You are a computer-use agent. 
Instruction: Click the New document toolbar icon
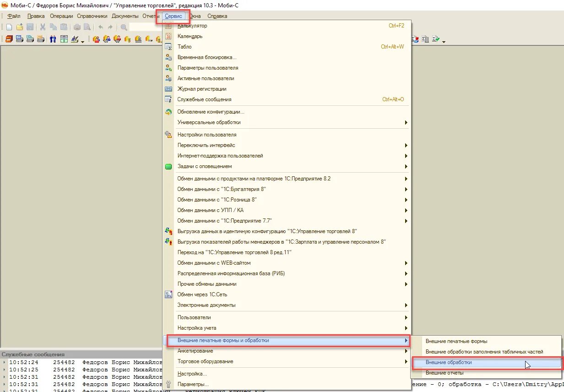[x=9, y=27]
